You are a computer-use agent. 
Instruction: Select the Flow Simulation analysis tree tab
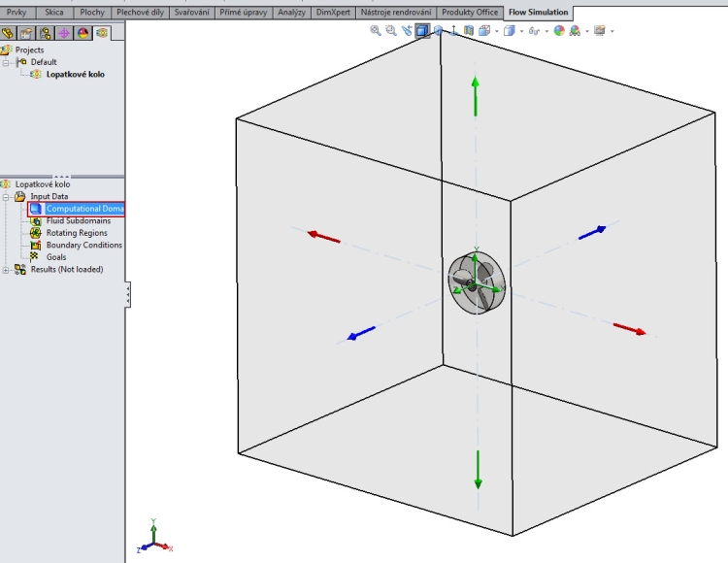coord(102,33)
